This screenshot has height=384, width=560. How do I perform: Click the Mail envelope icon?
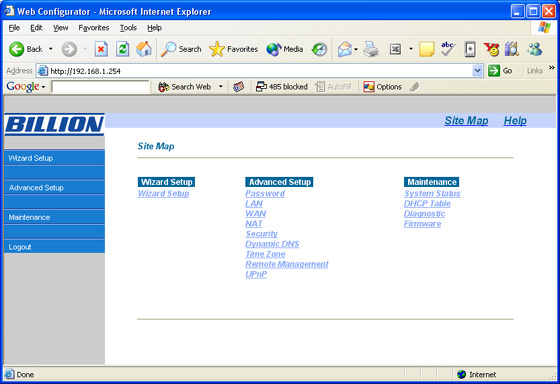click(x=345, y=49)
